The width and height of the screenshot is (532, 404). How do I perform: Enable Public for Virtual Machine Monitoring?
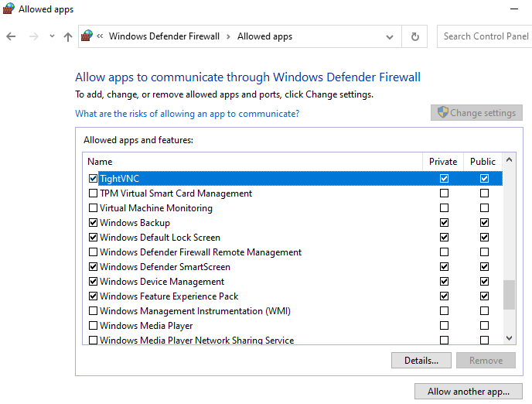pos(484,207)
